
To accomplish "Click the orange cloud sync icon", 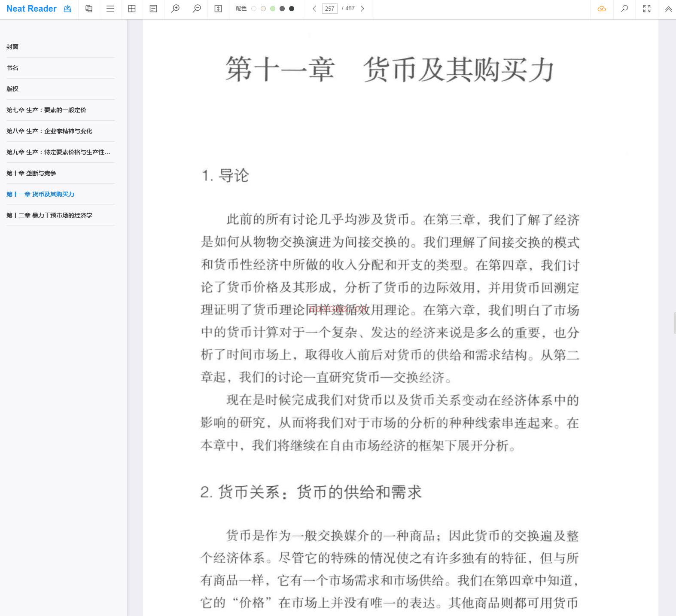I will pos(602,9).
